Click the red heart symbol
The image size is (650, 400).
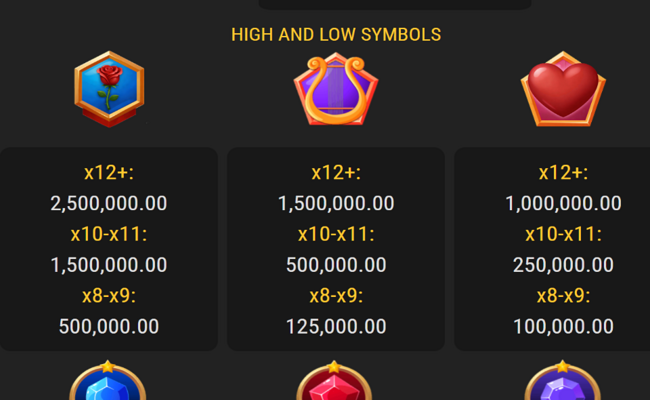click(x=563, y=89)
